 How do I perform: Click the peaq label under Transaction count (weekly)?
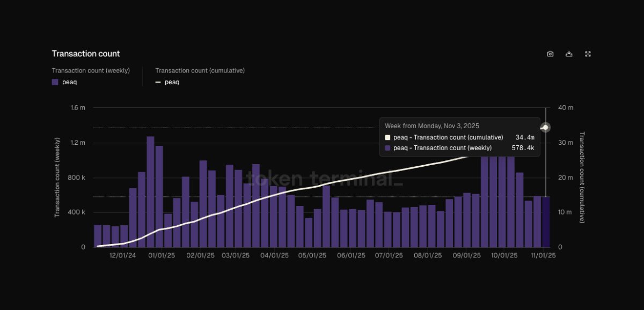click(x=69, y=82)
